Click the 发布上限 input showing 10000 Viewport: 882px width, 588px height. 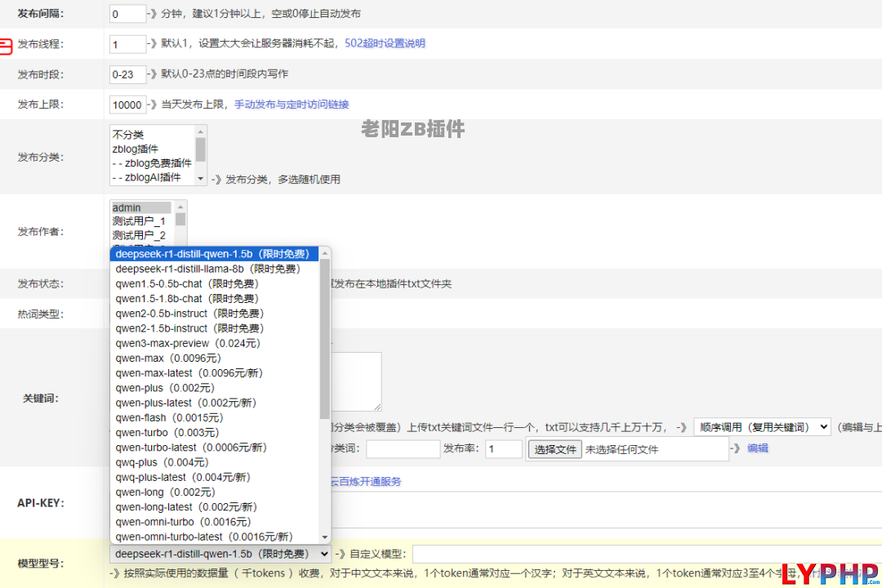[127, 105]
